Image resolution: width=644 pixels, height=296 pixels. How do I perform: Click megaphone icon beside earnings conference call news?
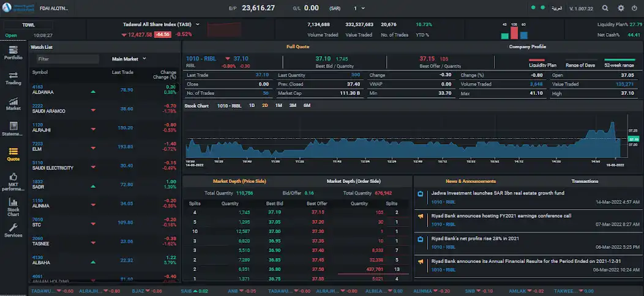click(420, 216)
